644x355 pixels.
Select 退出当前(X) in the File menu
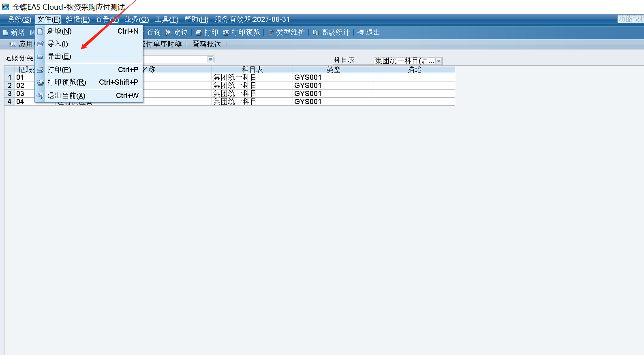(x=66, y=96)
